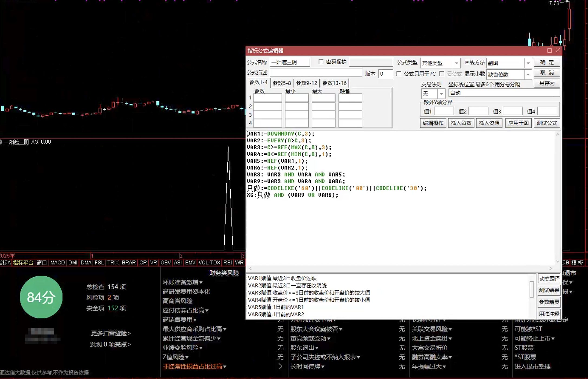Maximize the formula editor window

(x=549, y=51)
